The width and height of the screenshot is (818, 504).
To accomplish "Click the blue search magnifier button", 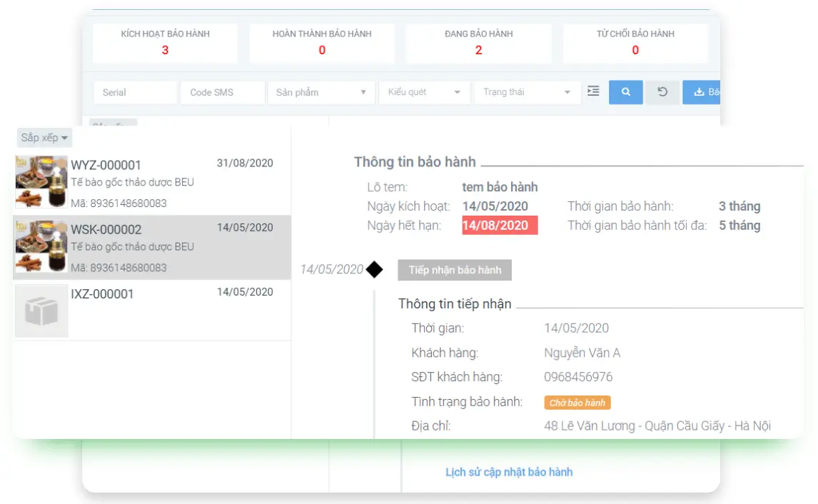I will coord(625,92).
